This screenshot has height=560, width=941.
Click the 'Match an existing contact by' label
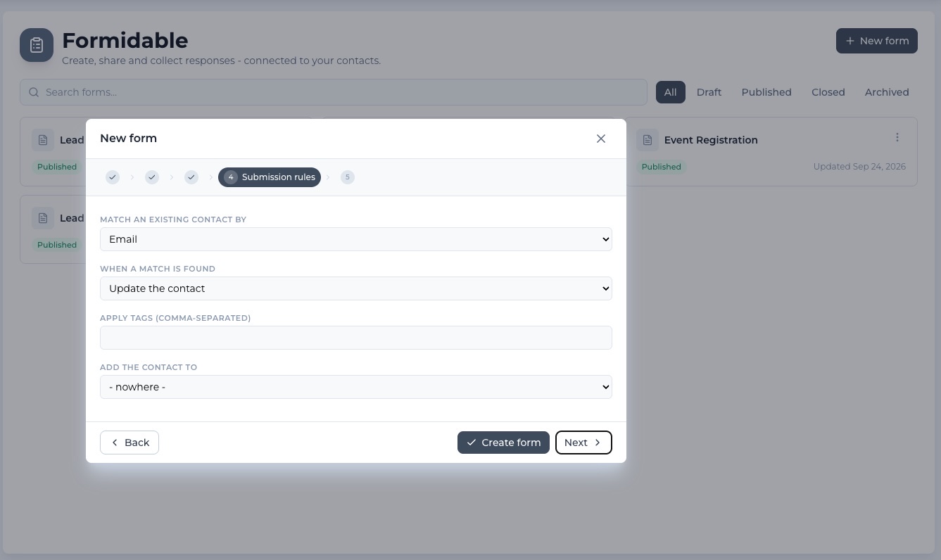tap(173, 219)
